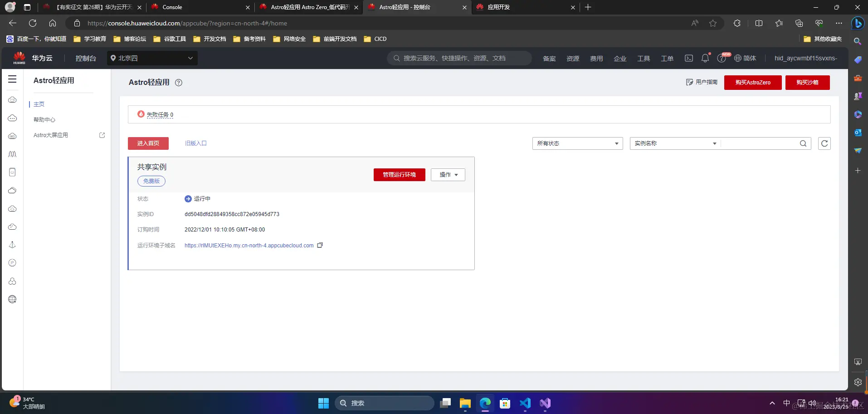
Task: Click the 旧版入口 link
Action: (196, 143)
